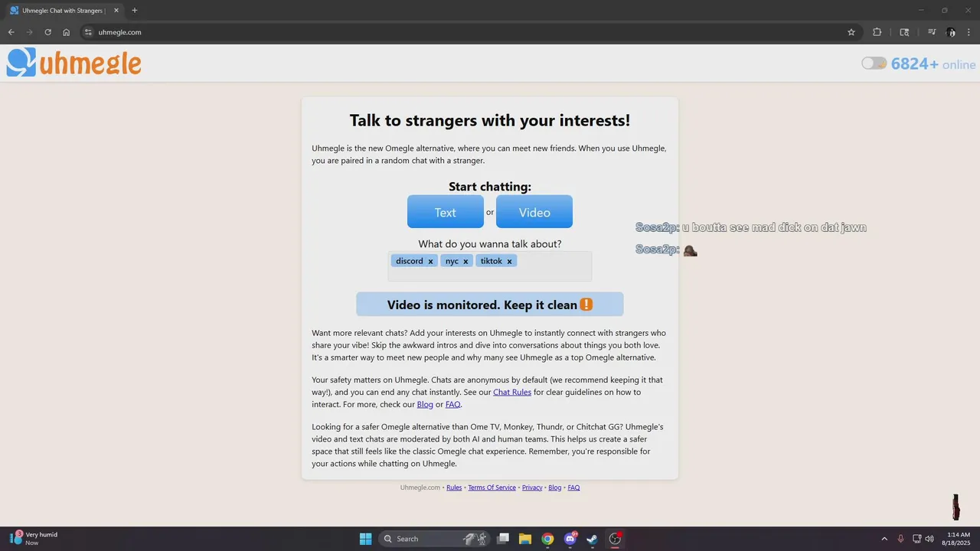Open the FAQ link in paragraph

click(x=452, y=404)
